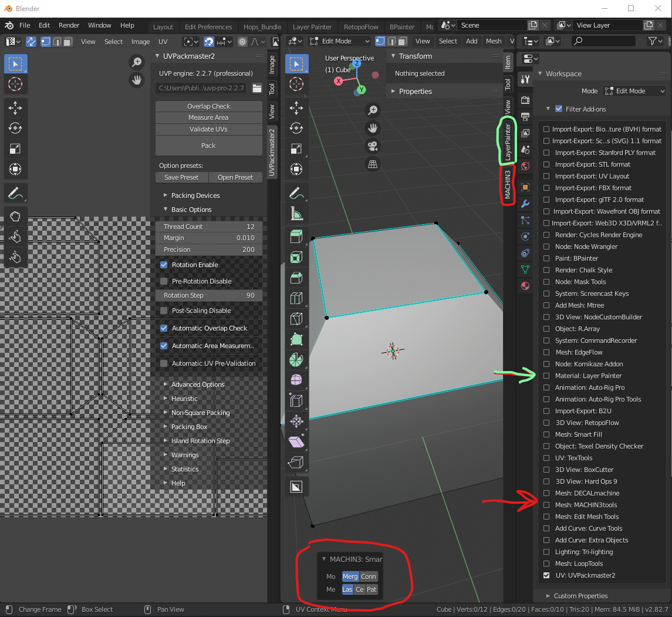Toggle Automatic Overlap Check checkbox
Image resolution: width=672 pixels, height=617 pixels.
coord(164,328)
